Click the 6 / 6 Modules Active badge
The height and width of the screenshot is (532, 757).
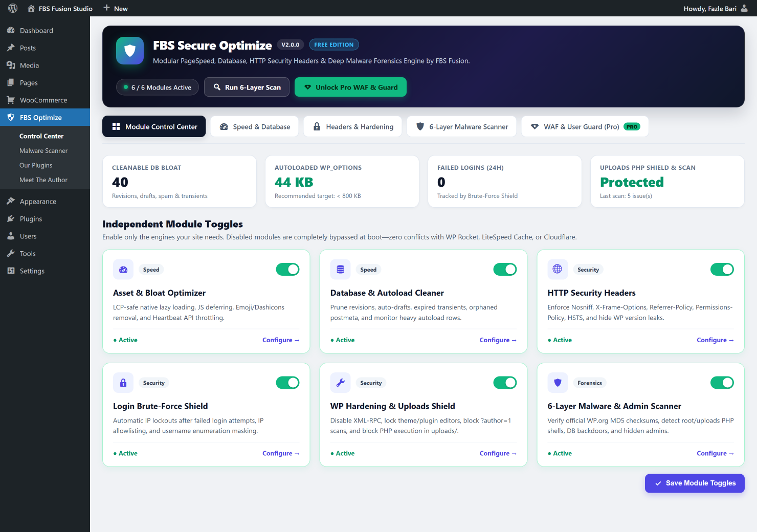click(x=158, y=87)
